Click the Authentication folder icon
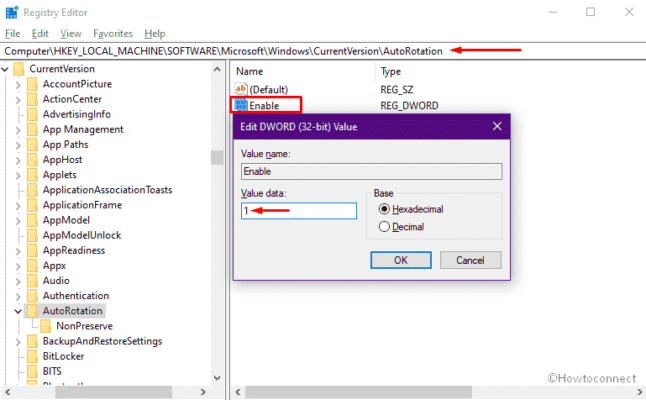This screenshot has height=400, width=646. pos(32,296)
